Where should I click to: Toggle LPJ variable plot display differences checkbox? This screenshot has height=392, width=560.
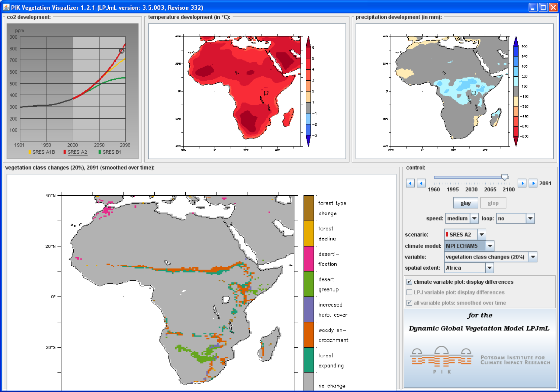pos(409,292)
